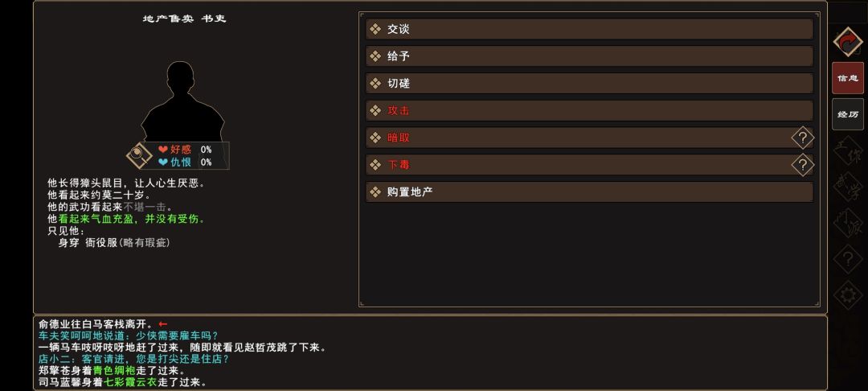Click the dimmed 武学 diamond sidebar icon
868x391 pixels.
(848, 187)
